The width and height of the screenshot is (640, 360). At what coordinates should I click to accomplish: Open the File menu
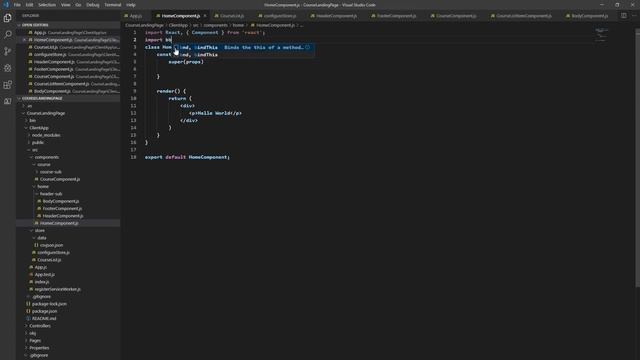pyautogui.click(x=17, y=5)
